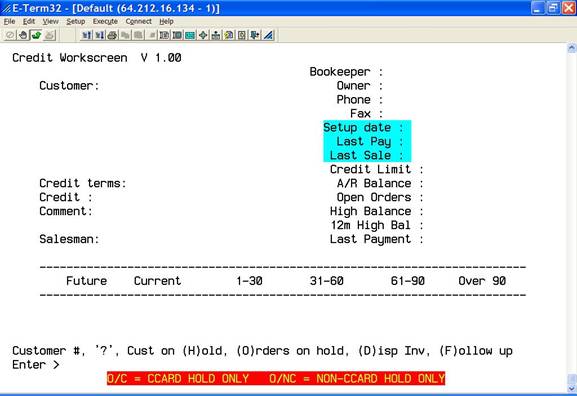Image resolution: width=577 pixels, height=396 pixels.
Task: Click the network computers icon in toolbar
Action: point(216,35)
